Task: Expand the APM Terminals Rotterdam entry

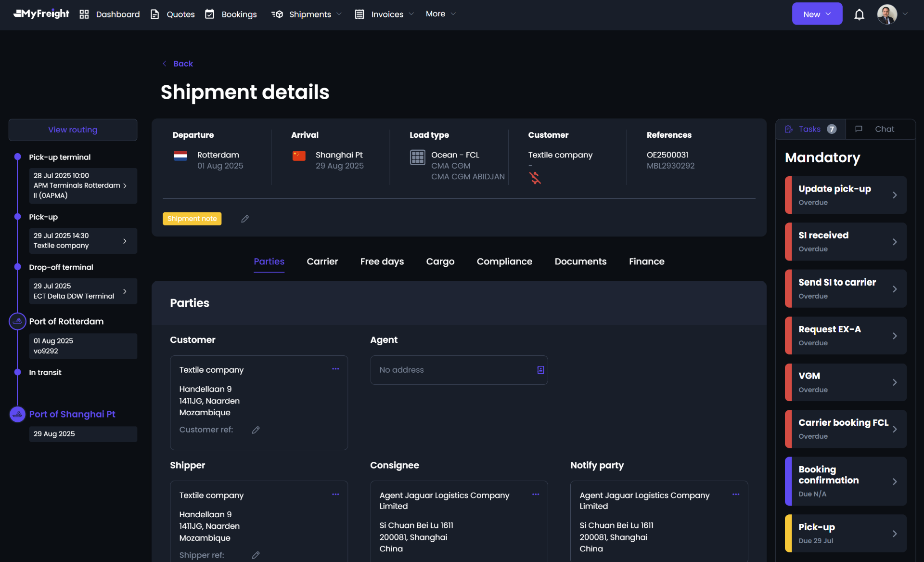Action: [x=125, y=185]
